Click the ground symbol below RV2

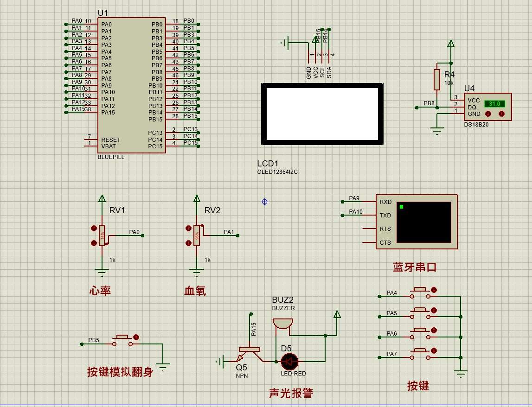(x=197, y=273)
